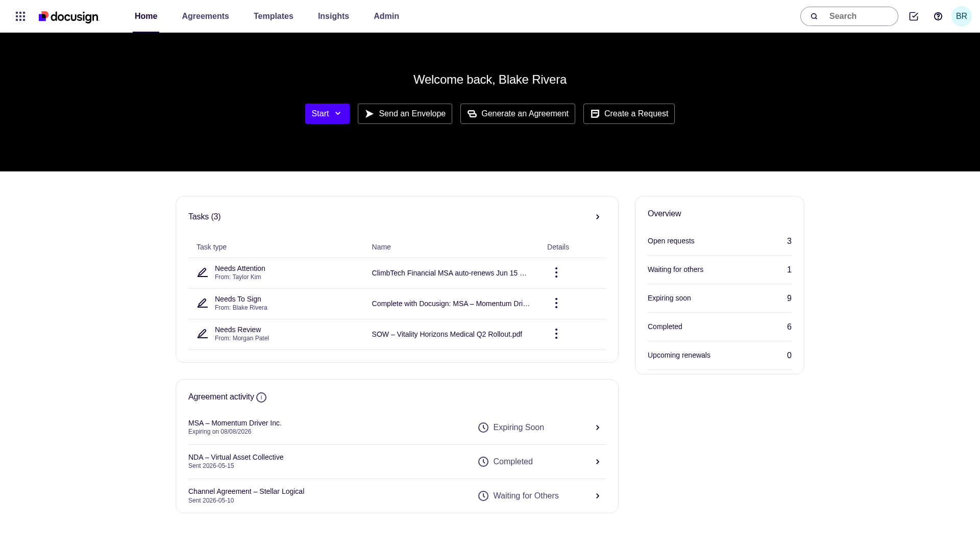The image size is (980, 551).
Task: Click the Docusign logo
Action: click(x=69, y=17)
